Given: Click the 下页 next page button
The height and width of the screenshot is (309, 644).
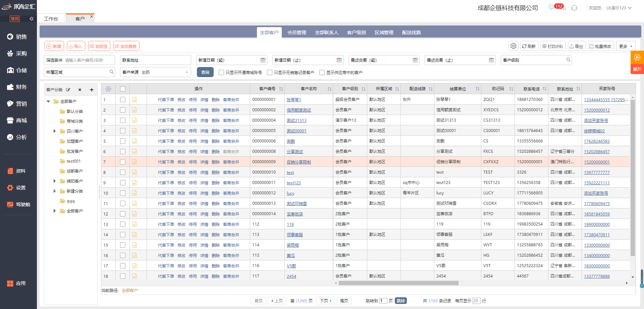Looking at the screenshot, I should click(x=326, y=301).
